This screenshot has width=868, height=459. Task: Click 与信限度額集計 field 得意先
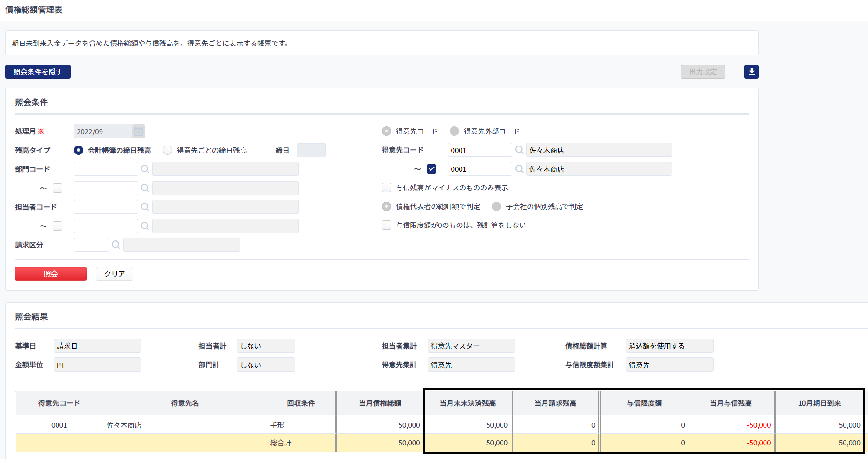point(669,364)
